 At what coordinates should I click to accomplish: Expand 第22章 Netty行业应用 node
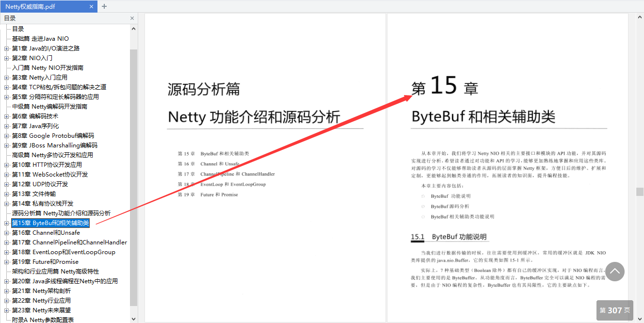[6, 301]
